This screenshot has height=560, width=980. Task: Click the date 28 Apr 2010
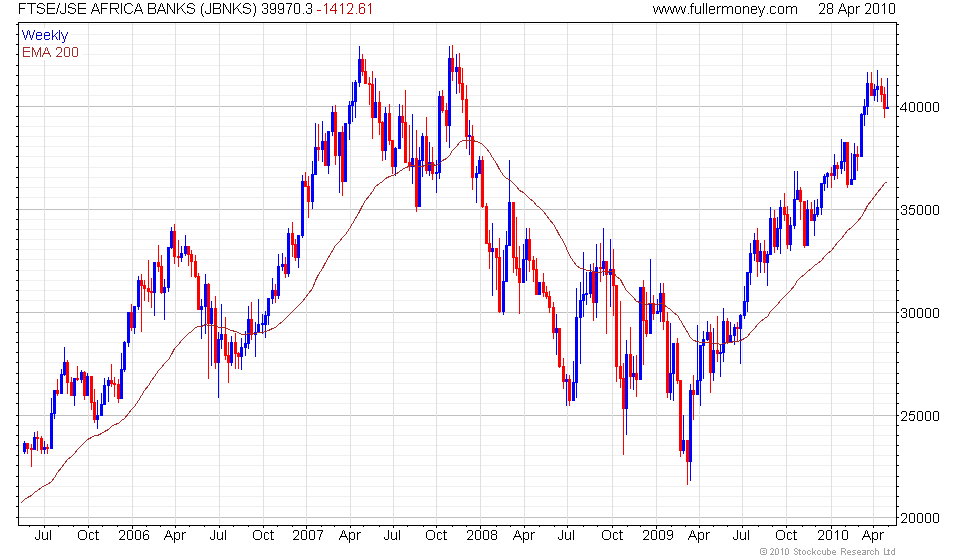coord(857,9)
